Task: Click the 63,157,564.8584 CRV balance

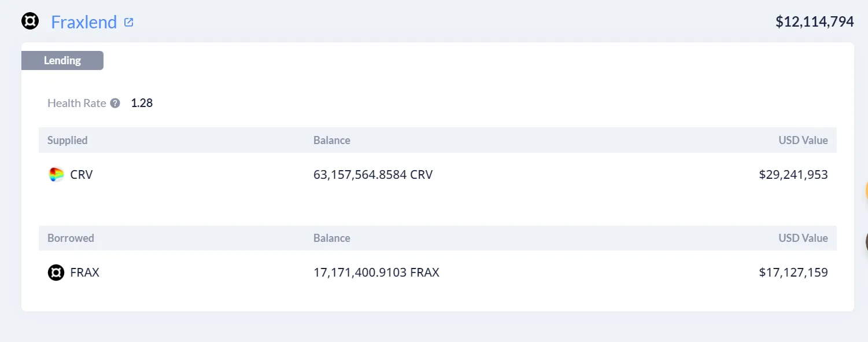Action: pos(373,175)
